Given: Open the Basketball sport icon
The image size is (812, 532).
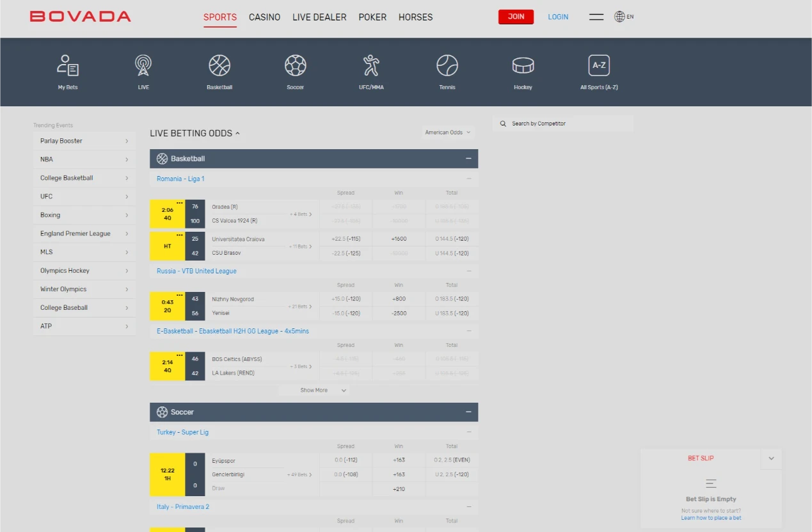Looking at the screenshot, I should coord(219,70).
